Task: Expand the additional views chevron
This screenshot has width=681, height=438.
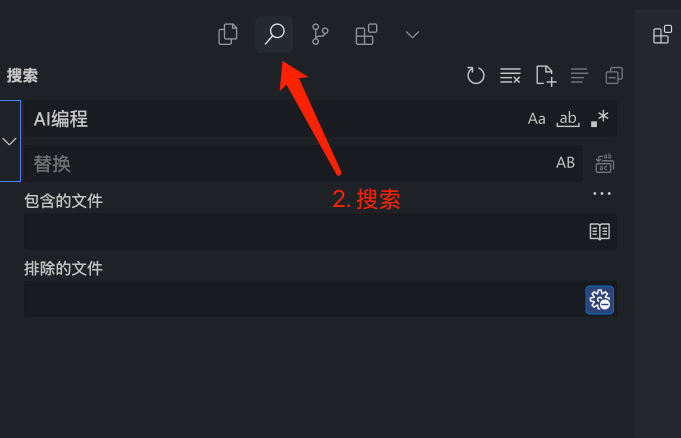Action: 412,34
